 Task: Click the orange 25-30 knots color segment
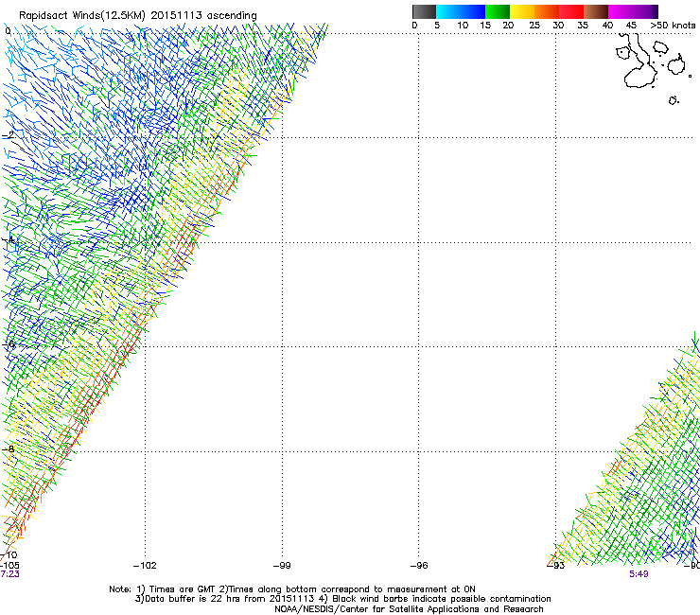(x=547, y=11)
